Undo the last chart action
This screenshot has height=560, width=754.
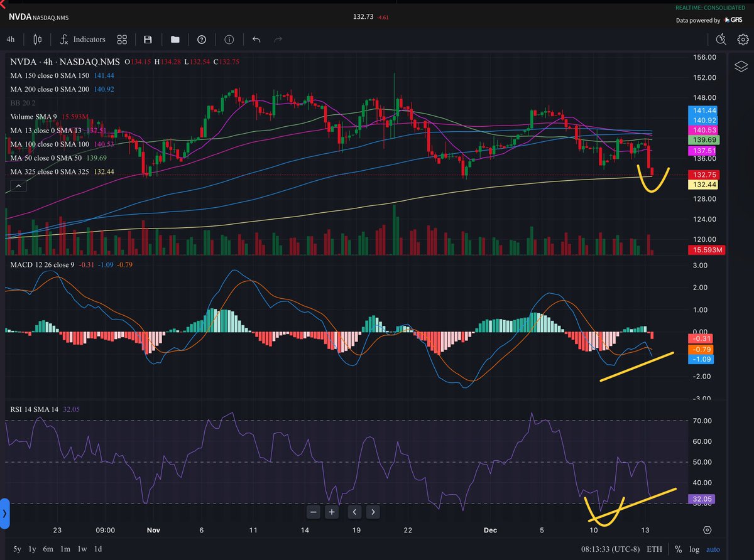(x=256, y=40)
